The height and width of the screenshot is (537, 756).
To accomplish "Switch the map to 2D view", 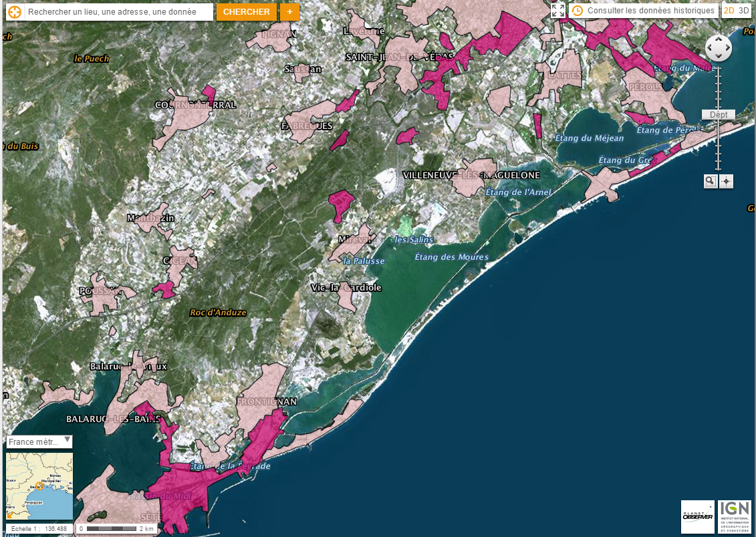I will tap(729, 11).
